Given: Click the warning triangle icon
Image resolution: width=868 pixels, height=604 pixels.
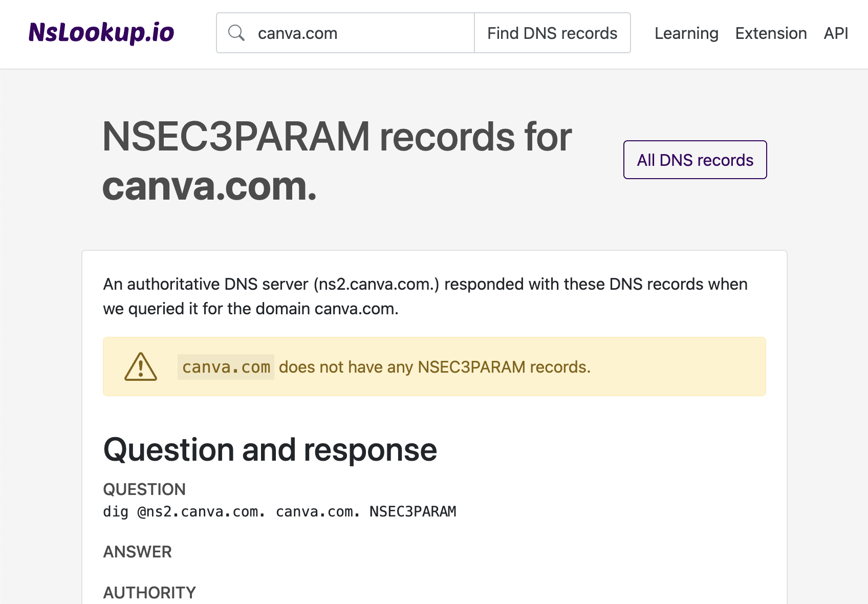Looking at the screenshot, I should [141, 366].
